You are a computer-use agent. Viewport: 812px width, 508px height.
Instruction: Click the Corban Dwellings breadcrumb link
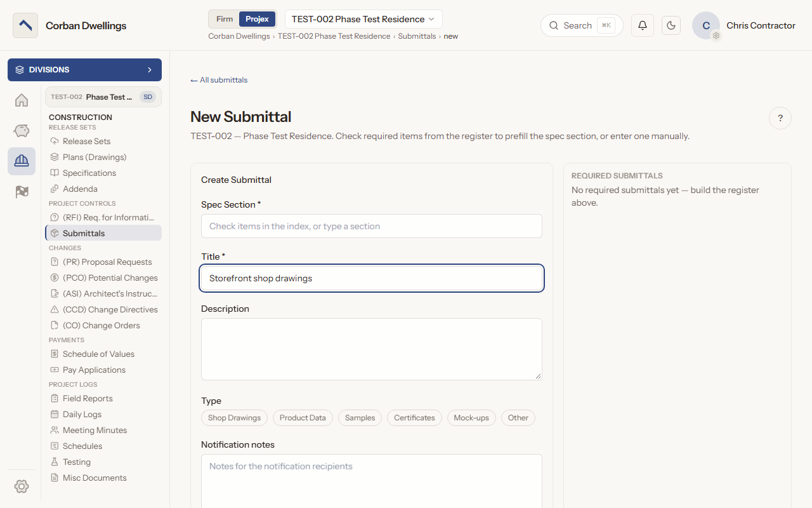[x=239, y=36]
